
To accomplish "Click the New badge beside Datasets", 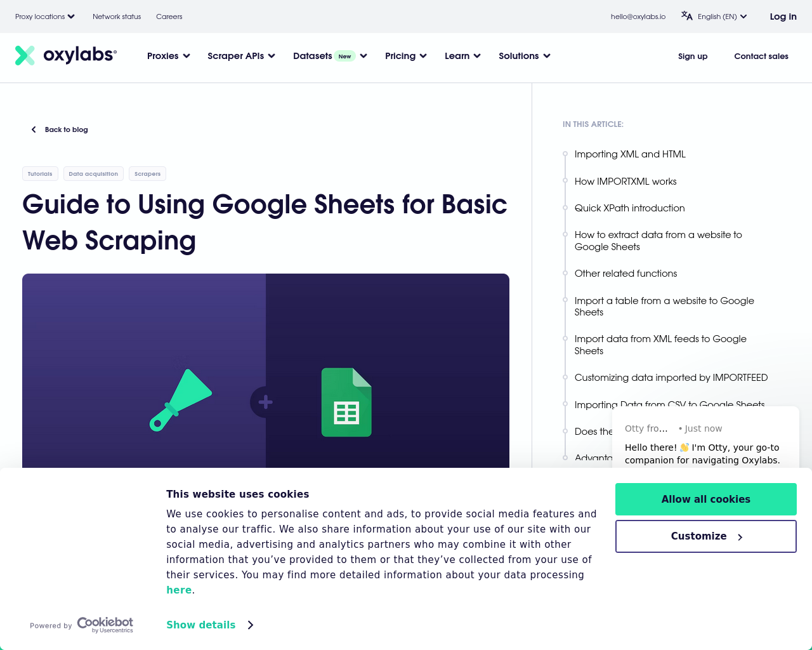I will [x=344, y=56].
